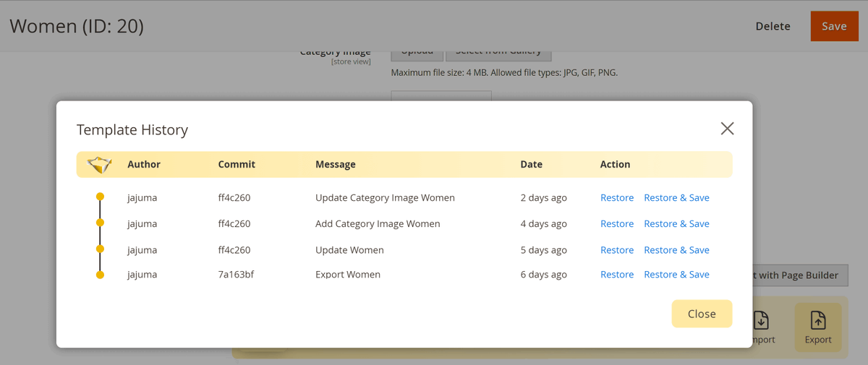The width and height of the screenshot is (868, 365).
Task: Click the Commit column header
Action: click(x=237, y=165)
